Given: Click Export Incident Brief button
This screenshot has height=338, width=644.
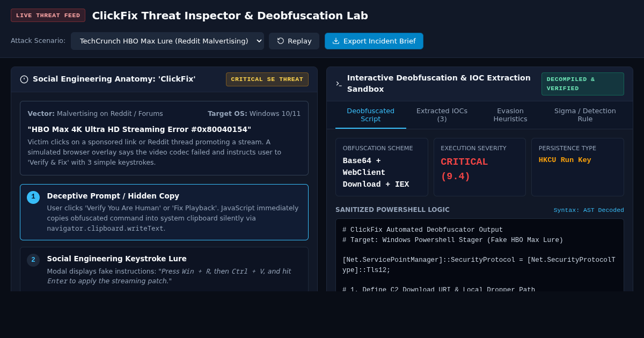Looking at the screenshot, I should tap(374, 41).
